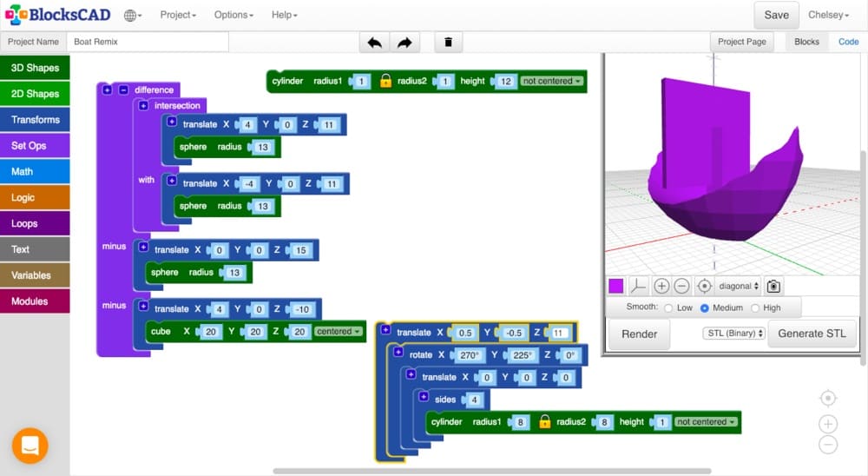This screenshot has height=476, width=868.
Task: Zoom out on the 3D render view
Action: [x=682, y=286]
